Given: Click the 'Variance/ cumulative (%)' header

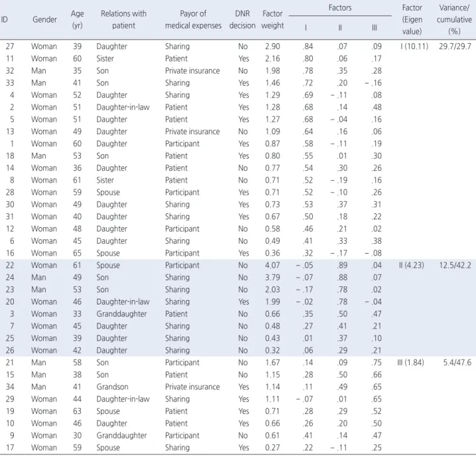Looking at the screenshot, I should (x=454, y=19).
